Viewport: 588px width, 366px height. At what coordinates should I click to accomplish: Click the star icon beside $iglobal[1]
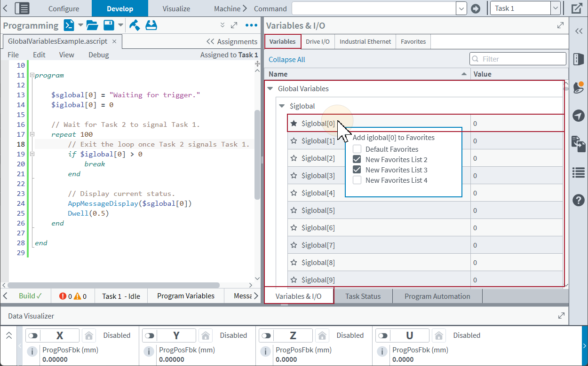pyautogui.click(x=294, y=141)
